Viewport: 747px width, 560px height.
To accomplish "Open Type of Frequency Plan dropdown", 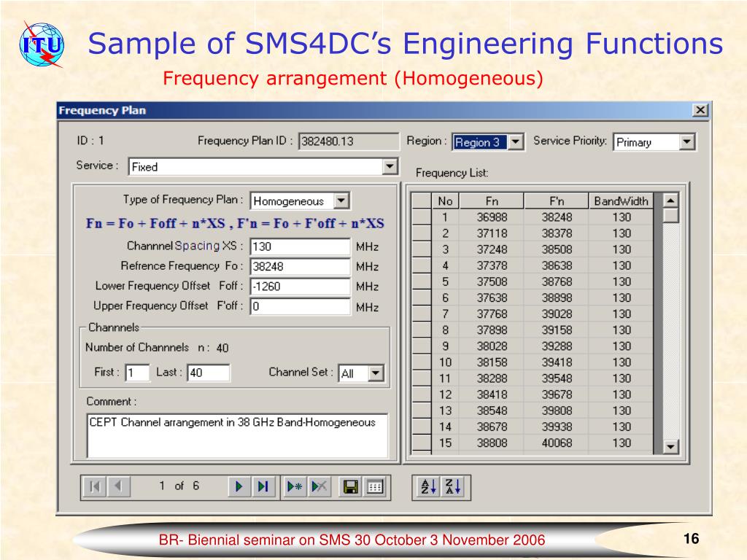I will [x=341, y=201].
